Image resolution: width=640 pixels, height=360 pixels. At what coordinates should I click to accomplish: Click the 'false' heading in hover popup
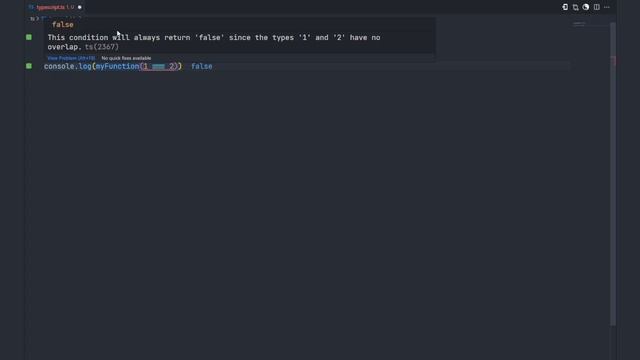63,24
